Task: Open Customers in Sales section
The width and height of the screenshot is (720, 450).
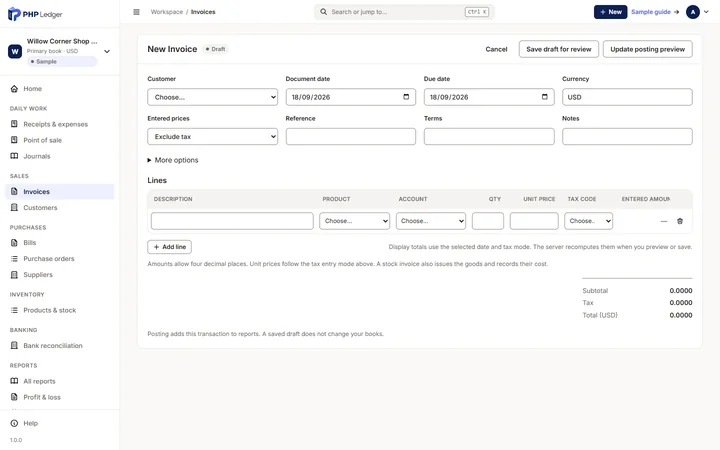Action: (x=40, y=208)
